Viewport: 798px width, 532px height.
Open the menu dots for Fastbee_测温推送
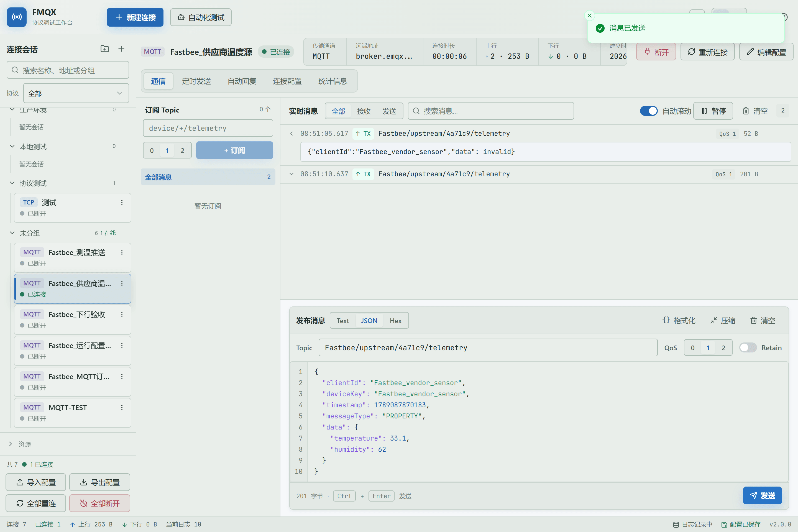pyautogui.click(x=122, y=252)
